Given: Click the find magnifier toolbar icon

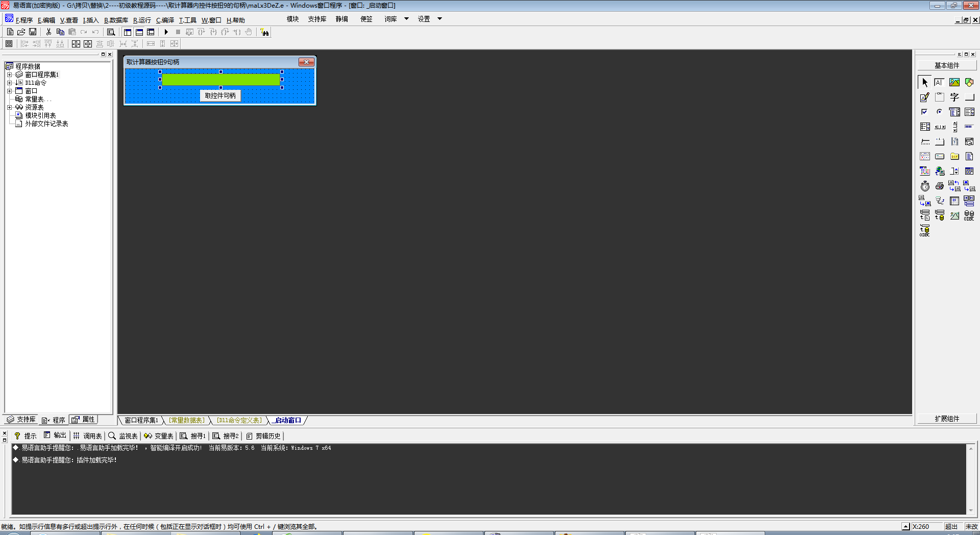Looking at the screenshot, I should (111, 32).
